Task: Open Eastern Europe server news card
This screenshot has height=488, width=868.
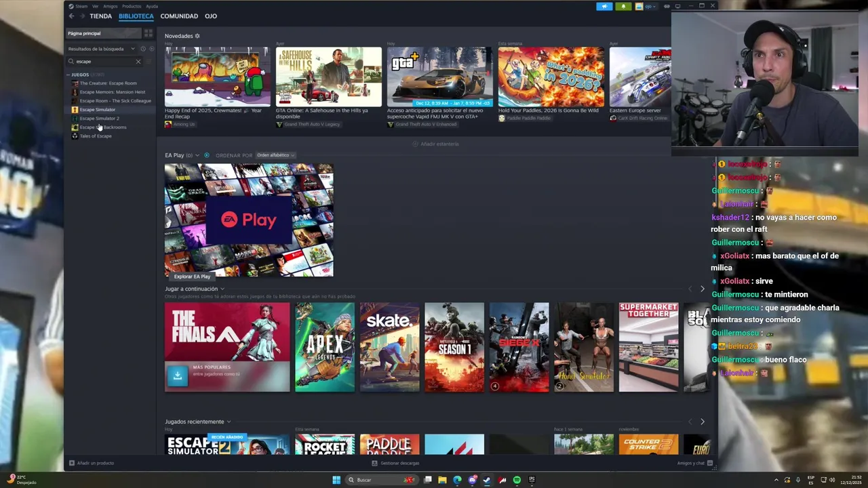Action: coord(640,77)
